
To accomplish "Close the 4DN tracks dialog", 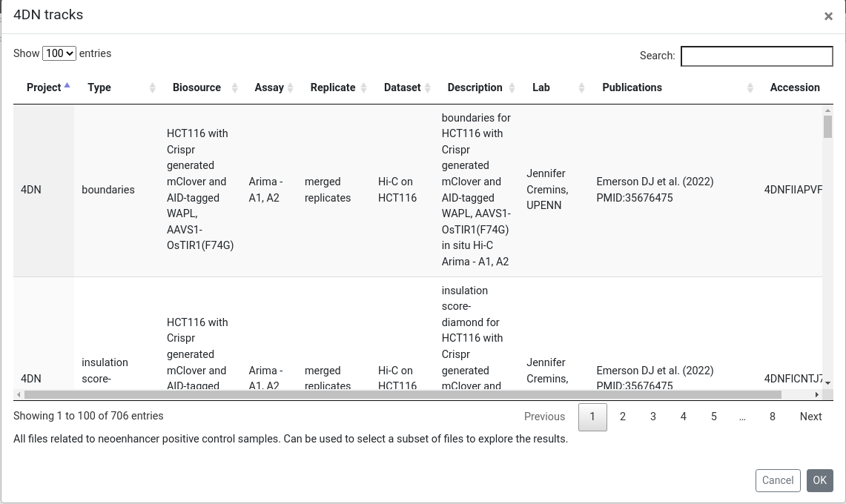I will pyautogui.click(x=828, y=16).
